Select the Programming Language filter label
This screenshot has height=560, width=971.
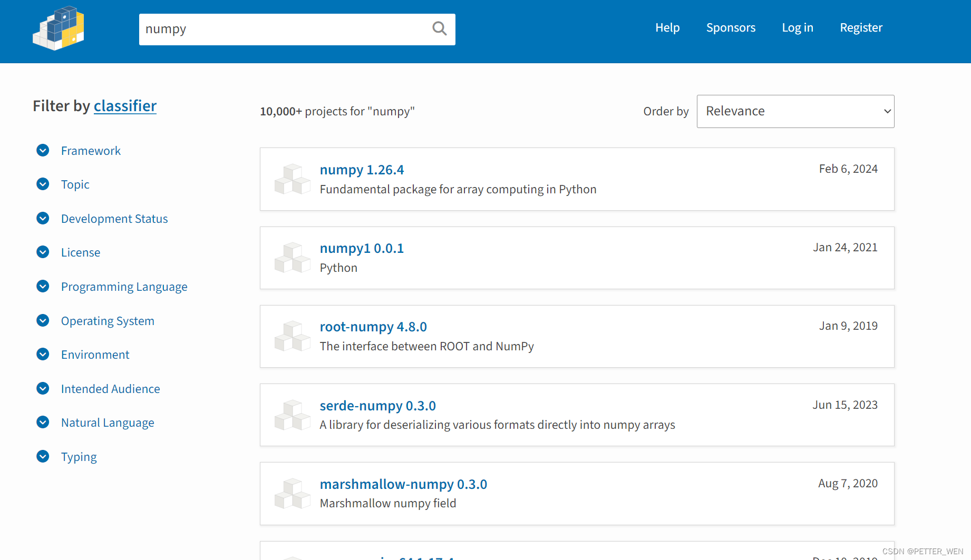pos(124,287)
